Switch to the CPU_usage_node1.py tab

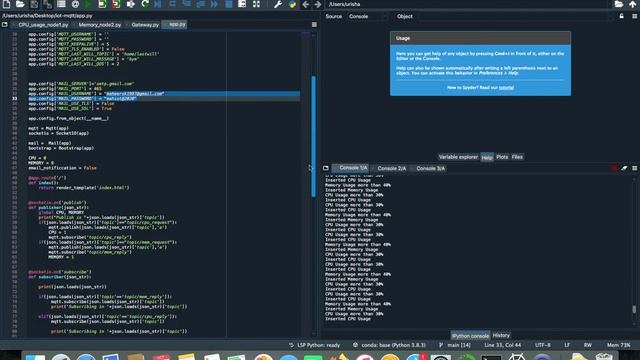click(x=43, y=24)
